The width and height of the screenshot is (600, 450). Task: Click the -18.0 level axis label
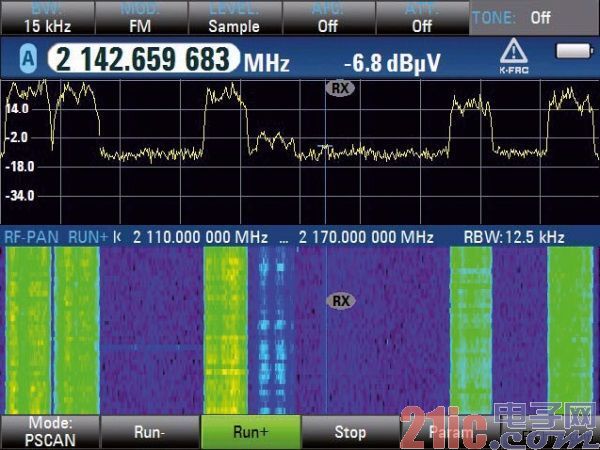(x=20, y=166)
